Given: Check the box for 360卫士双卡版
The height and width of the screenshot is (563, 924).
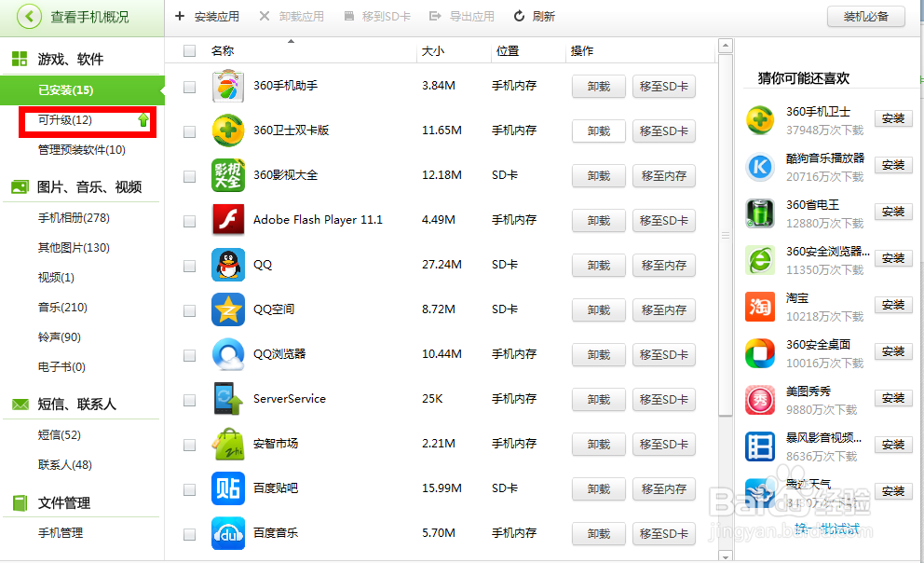Looking at the screenshot, I should tap(189, 131).
